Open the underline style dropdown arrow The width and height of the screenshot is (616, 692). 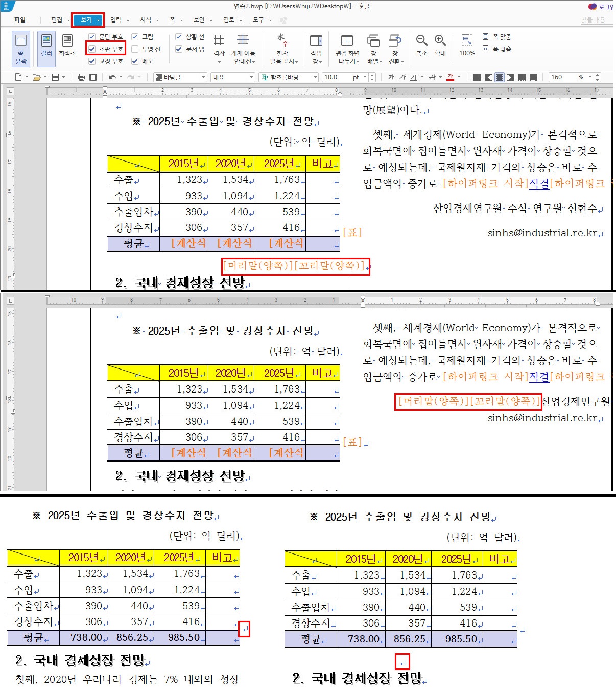click(x=422, y=77)
